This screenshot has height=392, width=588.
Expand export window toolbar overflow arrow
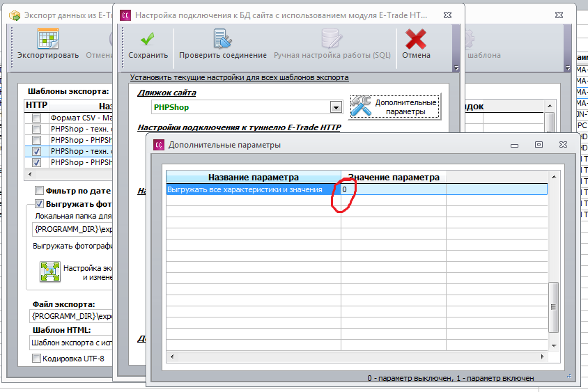point(567,68)
